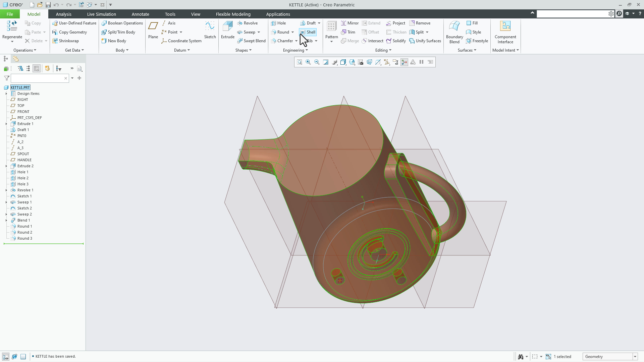The image size is (644, 362).
Task: Expand the Extrude 1 tree node
Action: (6, 124)
